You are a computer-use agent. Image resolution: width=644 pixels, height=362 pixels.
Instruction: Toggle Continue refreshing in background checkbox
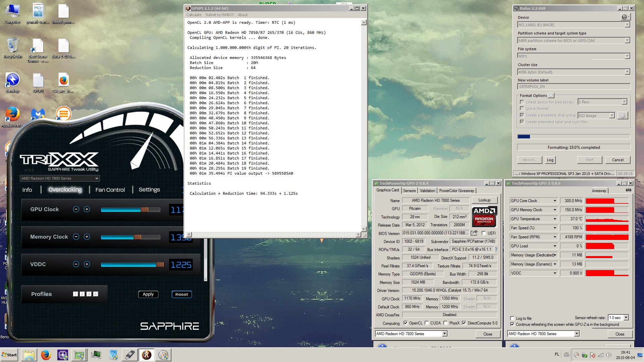coord(512,324)
